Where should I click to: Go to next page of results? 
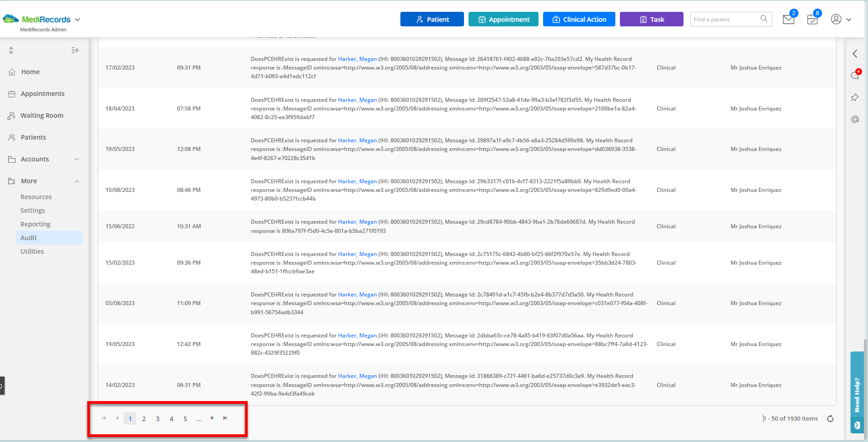click(x=212, y=418)
